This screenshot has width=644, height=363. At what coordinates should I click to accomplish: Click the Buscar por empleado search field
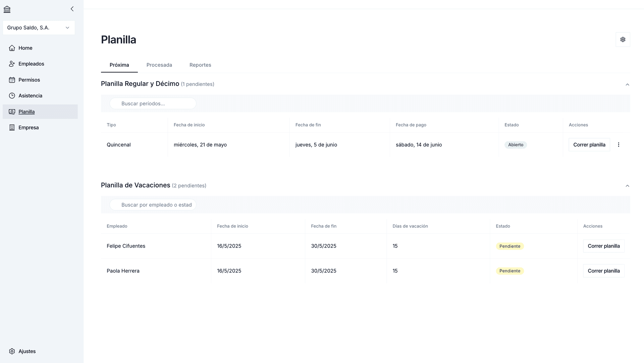click(x=153, y=205)
